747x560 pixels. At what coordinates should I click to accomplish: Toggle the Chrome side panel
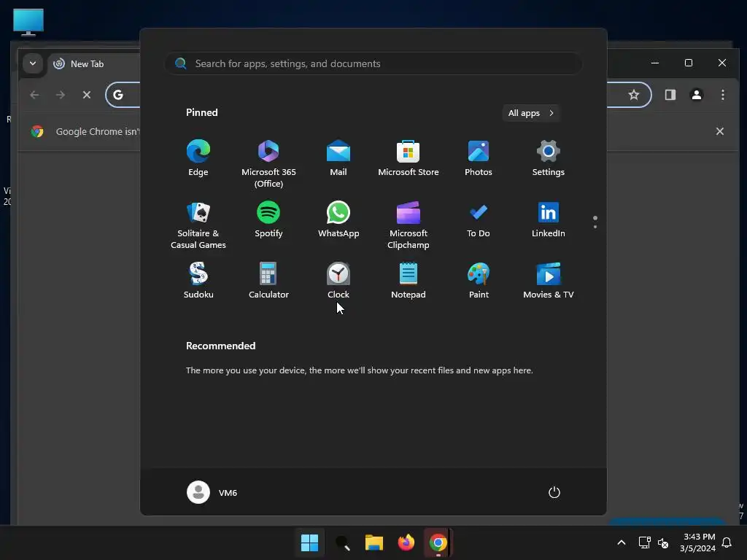pyautogui.click(x=670, y=95)
